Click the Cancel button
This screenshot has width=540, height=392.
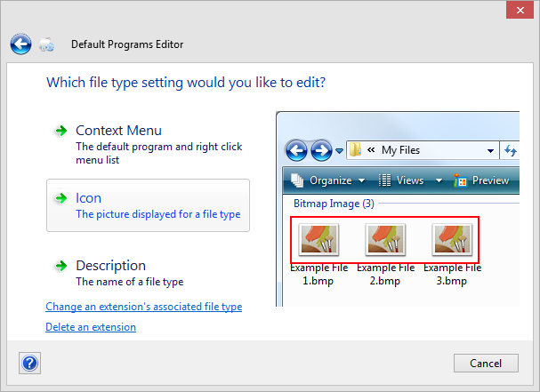tap(486, 363)
